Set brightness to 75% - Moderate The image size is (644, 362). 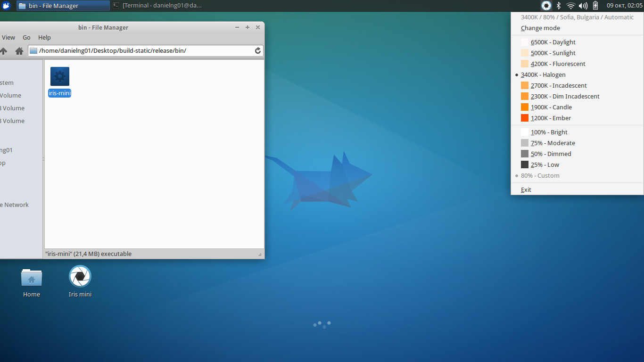[x=577, y=143]
